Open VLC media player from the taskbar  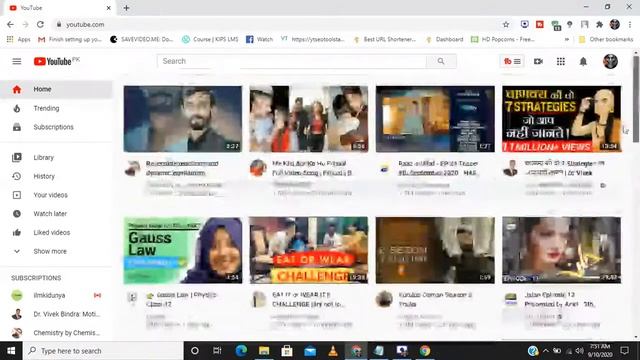click(333, 351)
